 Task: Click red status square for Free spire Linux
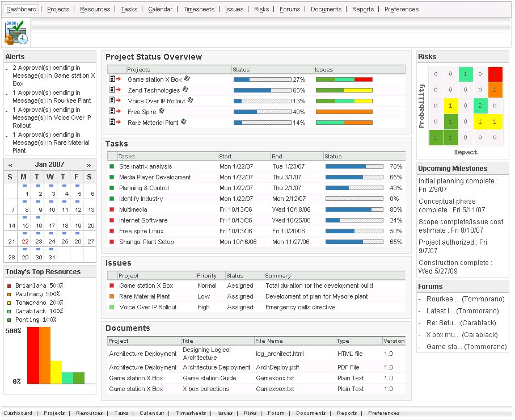click(112, 232)
